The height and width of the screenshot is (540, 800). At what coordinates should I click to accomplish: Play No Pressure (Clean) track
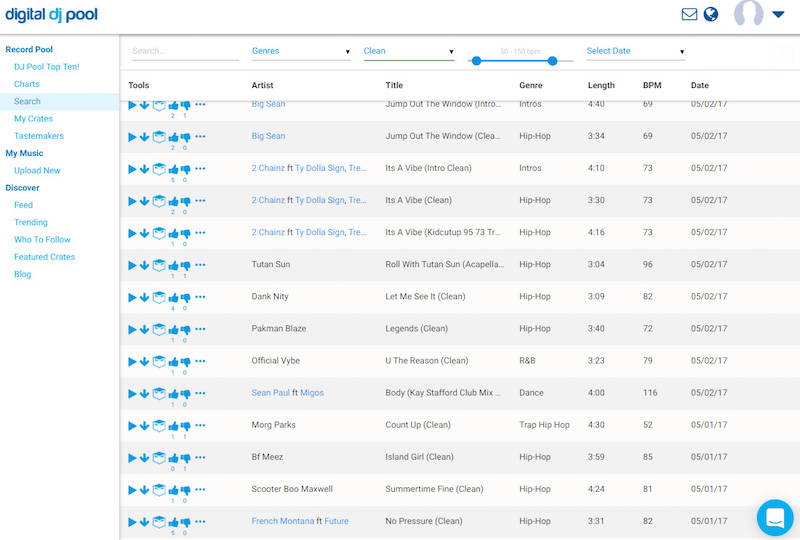click(x=132, y=522)
